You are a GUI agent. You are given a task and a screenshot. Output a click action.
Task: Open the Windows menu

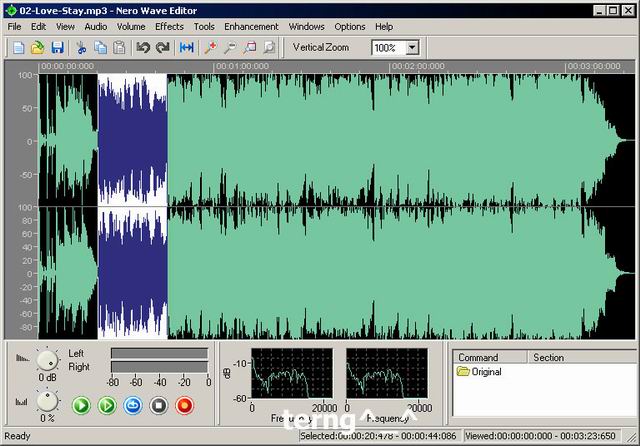[307, 27]
